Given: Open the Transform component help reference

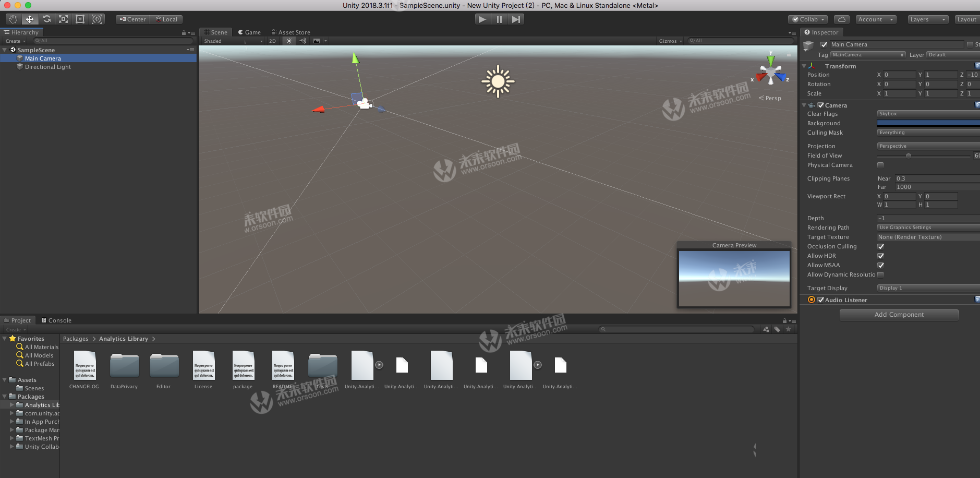Looking at the screenshot, I should click(x=977, y=66).
